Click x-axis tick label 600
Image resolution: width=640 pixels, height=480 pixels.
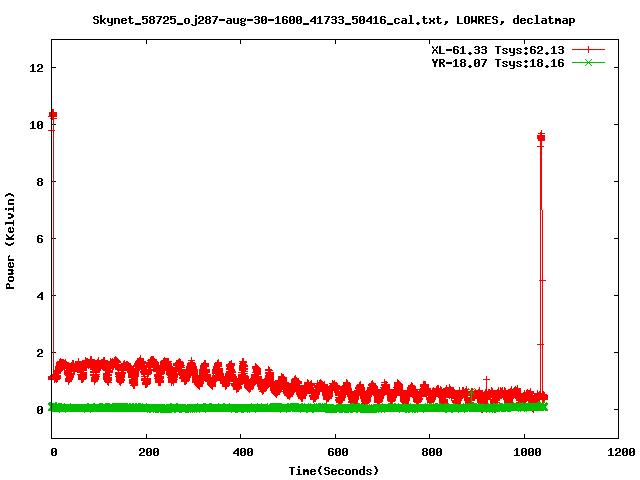pyautogui.click(x=338, y=452)
